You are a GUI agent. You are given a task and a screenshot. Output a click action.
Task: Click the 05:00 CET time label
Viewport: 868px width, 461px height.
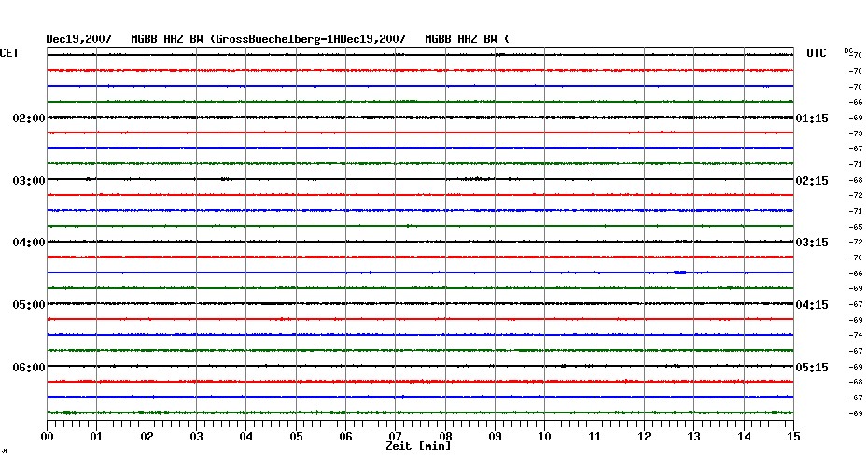click(29, 305)
